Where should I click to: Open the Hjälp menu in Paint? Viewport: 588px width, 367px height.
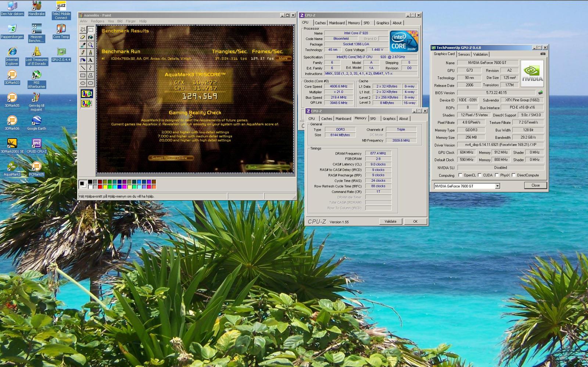tap(143, 21)
